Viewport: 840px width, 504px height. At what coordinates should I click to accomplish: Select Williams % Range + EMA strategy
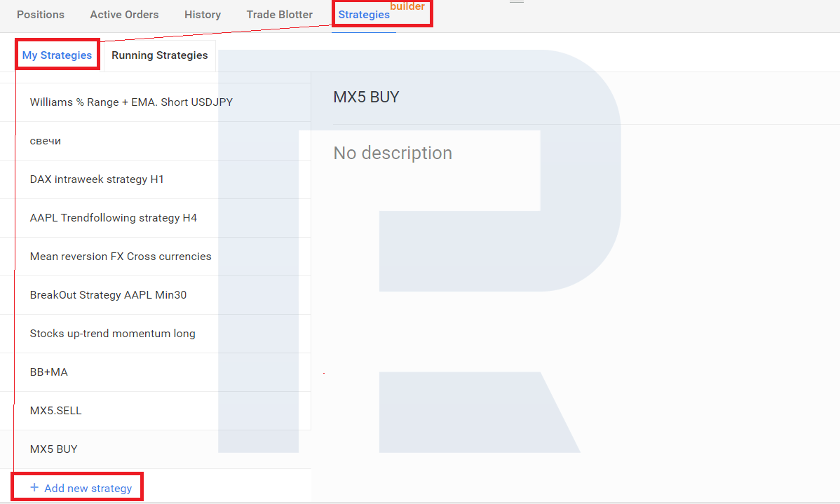click(156, 102)
